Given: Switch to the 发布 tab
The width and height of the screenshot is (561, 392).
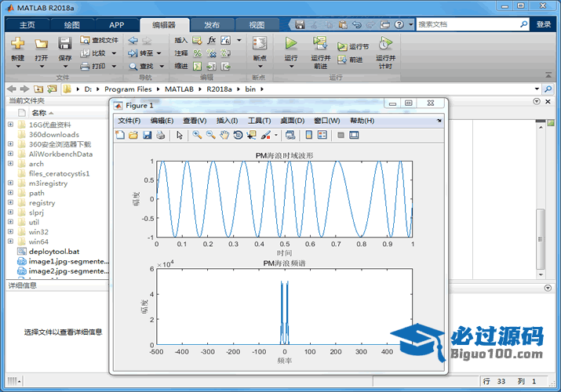Looking at the screenshot, I should coord(212,24).
